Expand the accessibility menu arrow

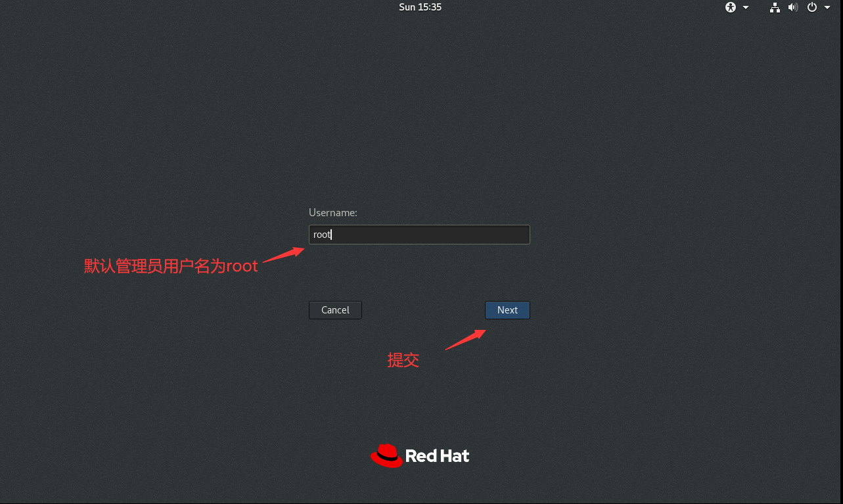(x=746, y=8)
